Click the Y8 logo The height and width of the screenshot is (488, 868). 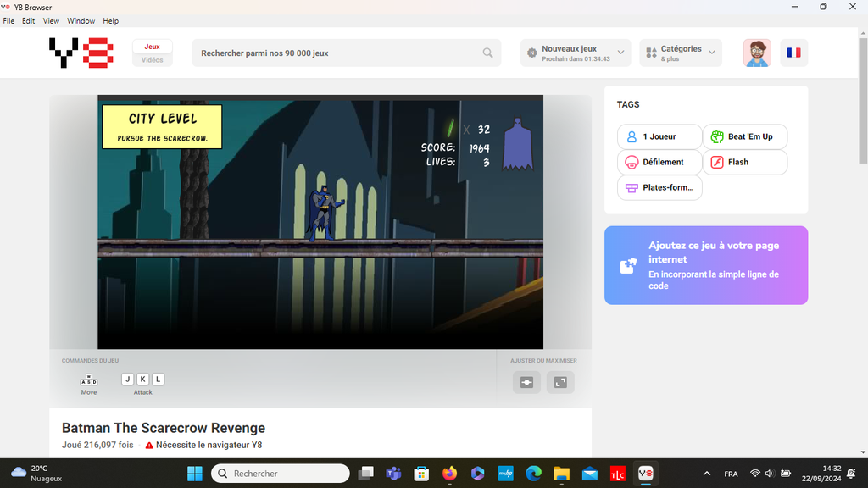tap(81, 53)
